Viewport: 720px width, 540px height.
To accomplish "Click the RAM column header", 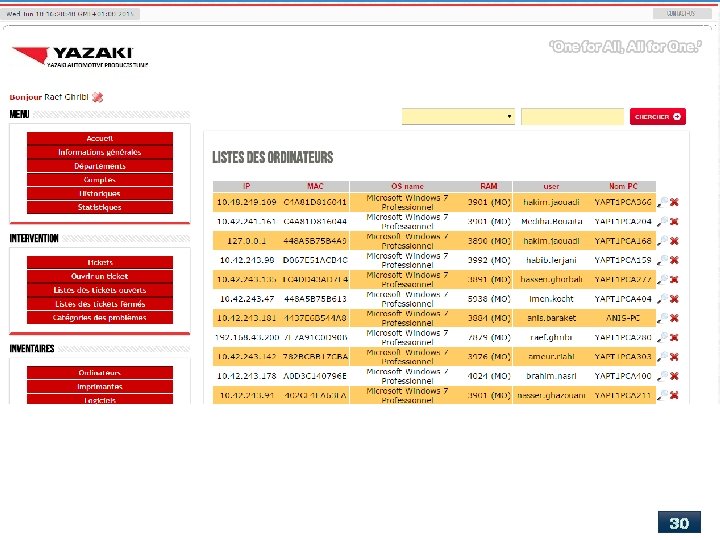I will pos(489,186).
